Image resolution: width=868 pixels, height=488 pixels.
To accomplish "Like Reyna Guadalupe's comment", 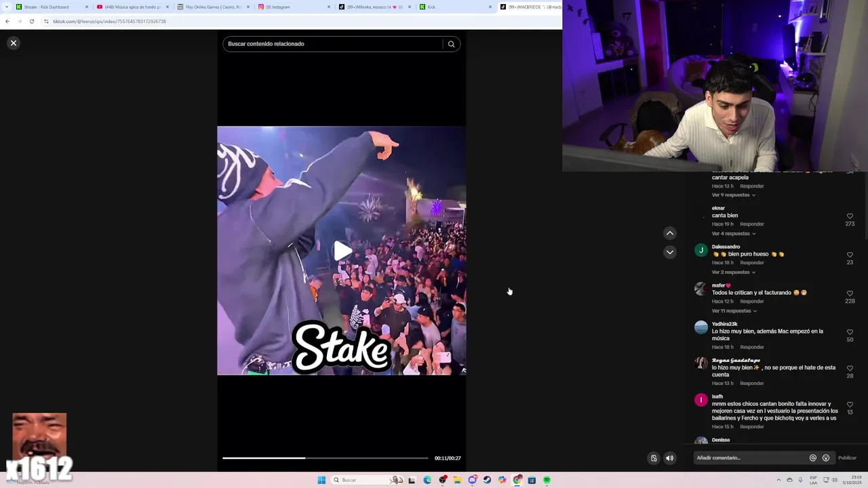I will (850, 368).
